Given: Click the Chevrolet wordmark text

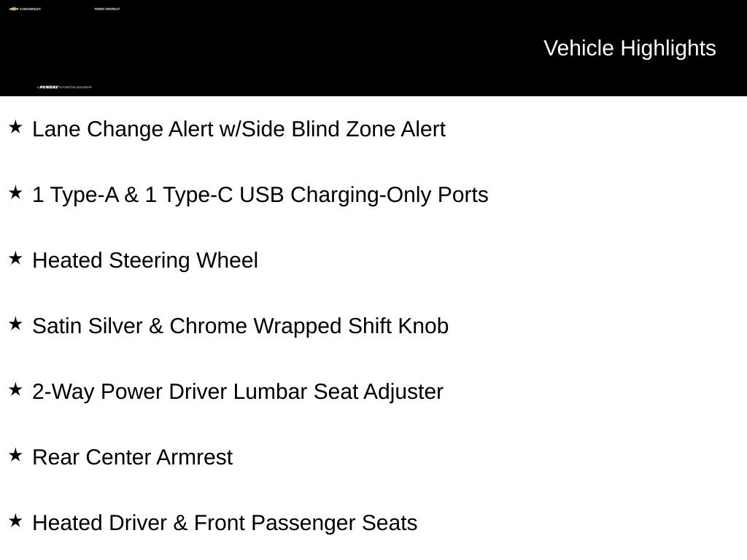Looking at the screenshot, I should click(x=30, y=9).
